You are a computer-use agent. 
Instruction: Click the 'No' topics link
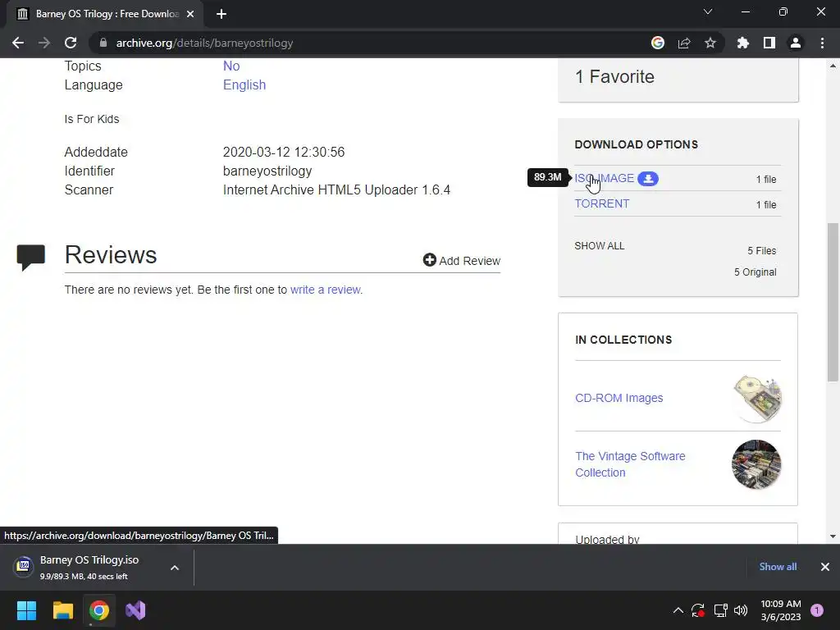coord(231,66)
